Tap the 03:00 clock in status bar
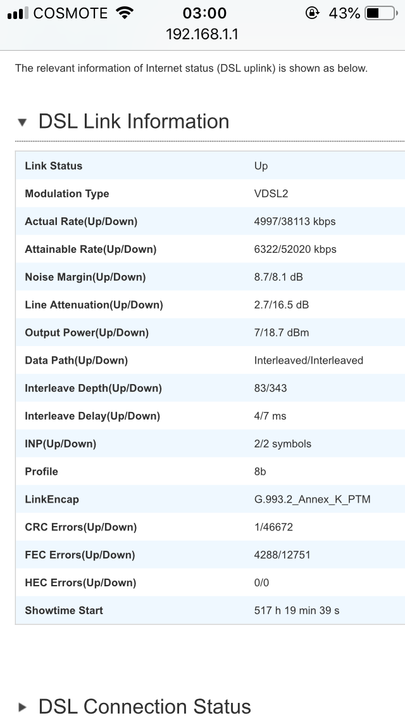Image resolution: width=405 pixels, height=720 pixels. [204, 13]
